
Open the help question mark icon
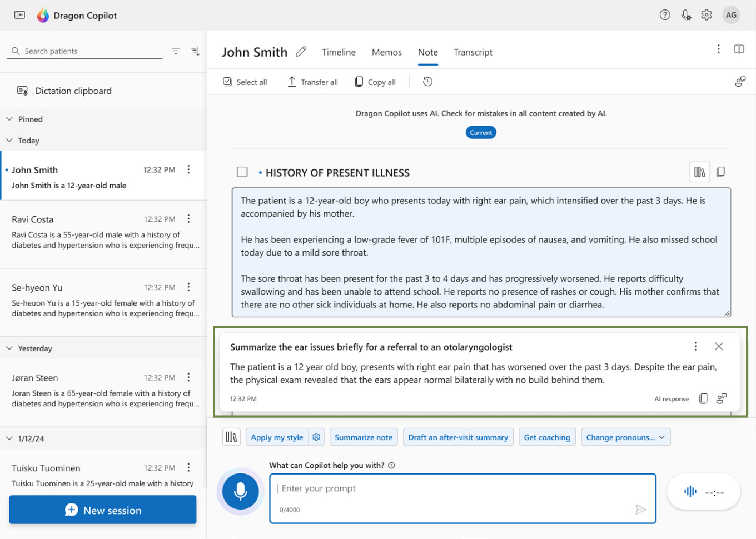(x=665, y=15)
